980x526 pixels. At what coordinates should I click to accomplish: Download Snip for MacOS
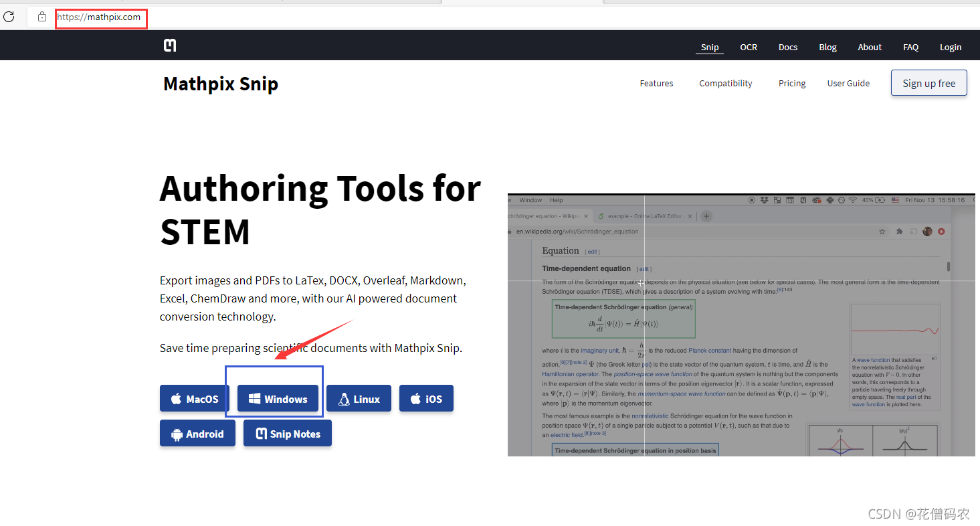pyautogui.click(x=195, y=399)
